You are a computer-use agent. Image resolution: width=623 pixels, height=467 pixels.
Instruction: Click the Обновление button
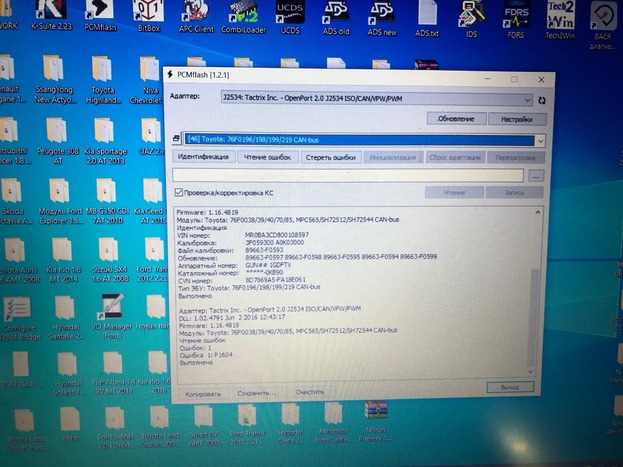click(x=456, y=118)
